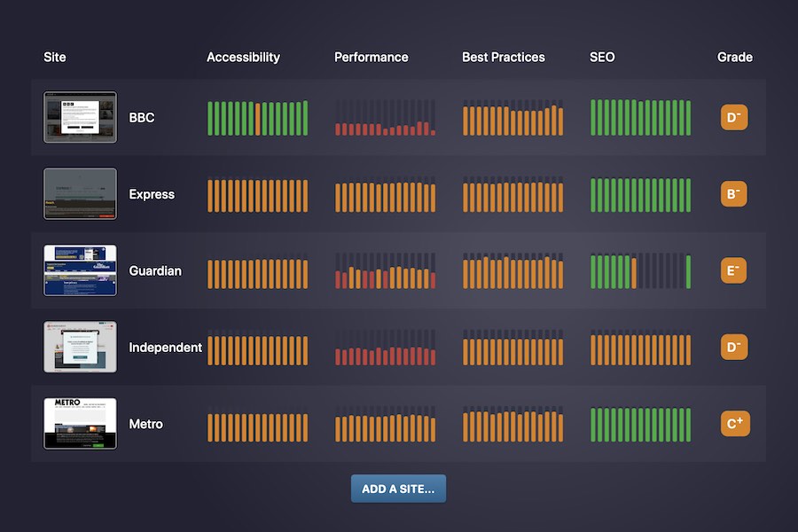Image resolution: width=798 pixels, height=532 pixels.
Task: View BBC SEO bar chart
Action: click(641, 118)
